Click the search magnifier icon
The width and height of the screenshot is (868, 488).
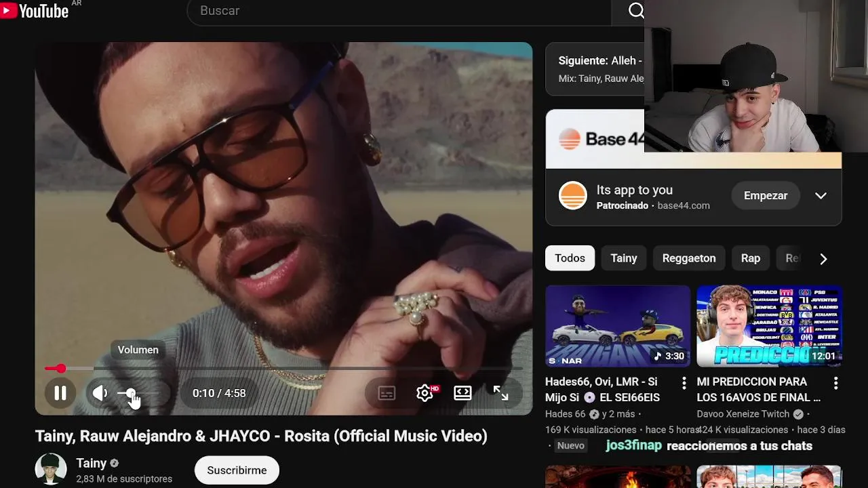(x=635, y=10)
